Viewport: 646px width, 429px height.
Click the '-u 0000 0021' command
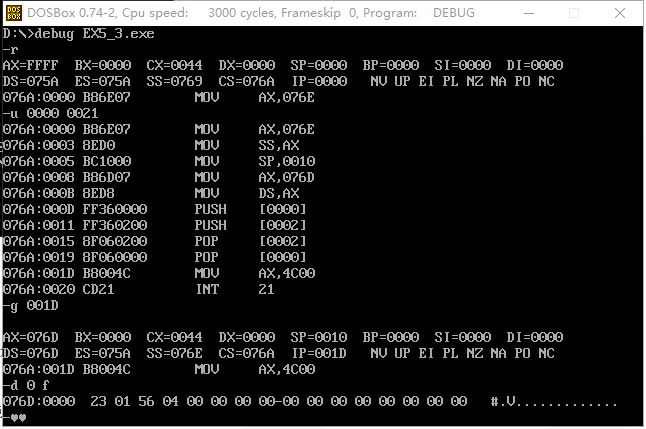[x=50, y=113]
